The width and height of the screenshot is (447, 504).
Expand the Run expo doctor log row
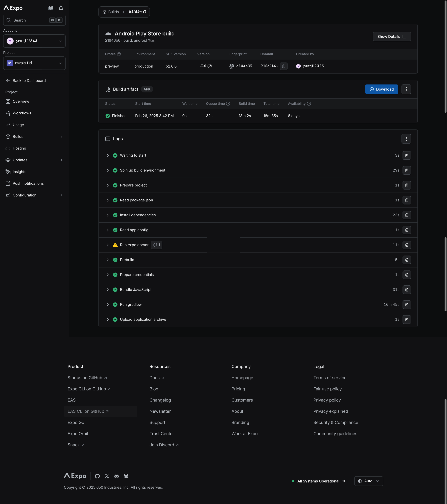click(108, 245)
